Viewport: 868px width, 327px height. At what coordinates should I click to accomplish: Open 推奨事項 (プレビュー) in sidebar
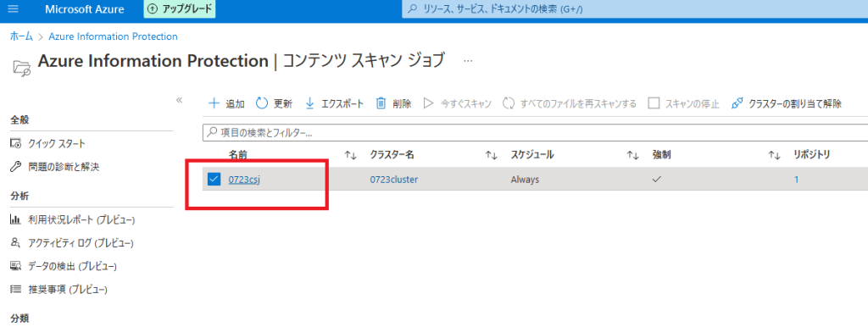58,290
